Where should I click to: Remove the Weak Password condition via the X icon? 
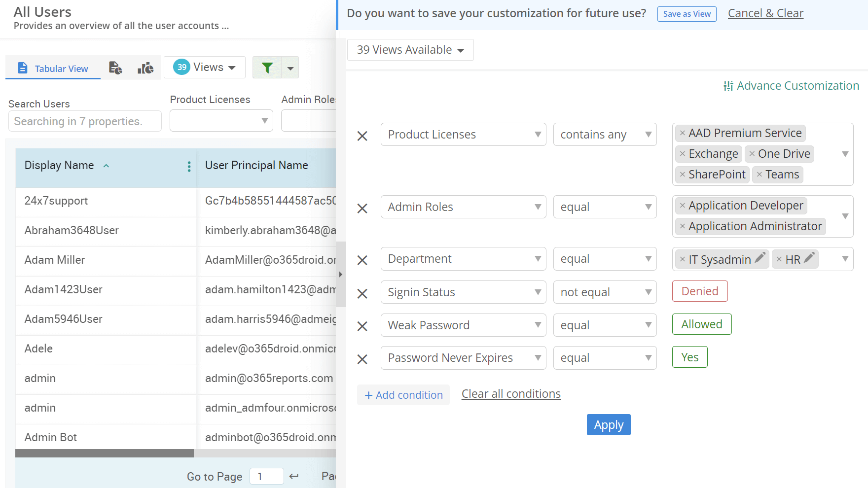(362, 326)
